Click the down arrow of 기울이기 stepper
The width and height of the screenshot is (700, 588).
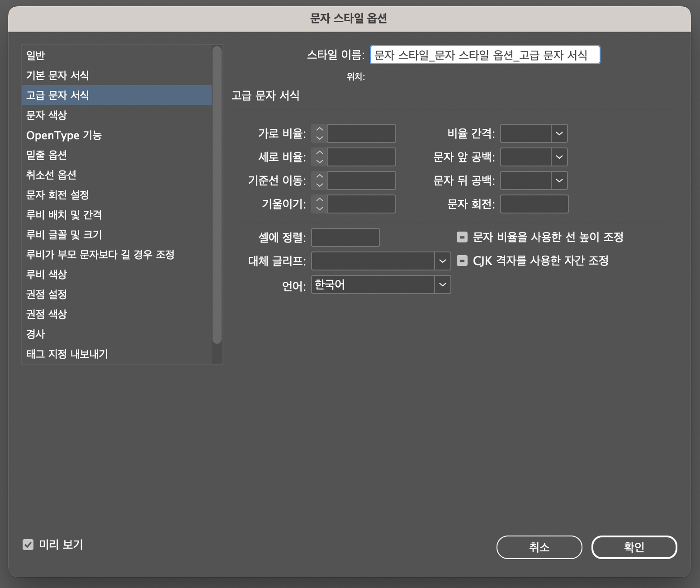pos(320,208)
